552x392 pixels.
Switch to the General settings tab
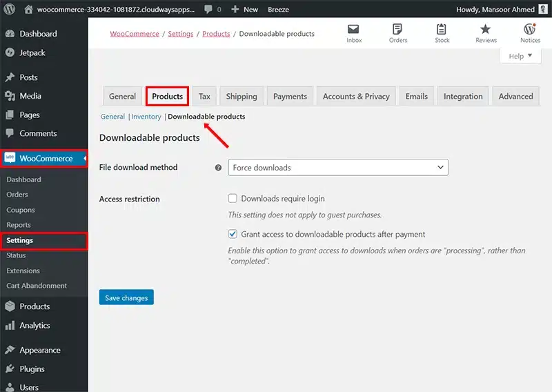pos(122,96)
